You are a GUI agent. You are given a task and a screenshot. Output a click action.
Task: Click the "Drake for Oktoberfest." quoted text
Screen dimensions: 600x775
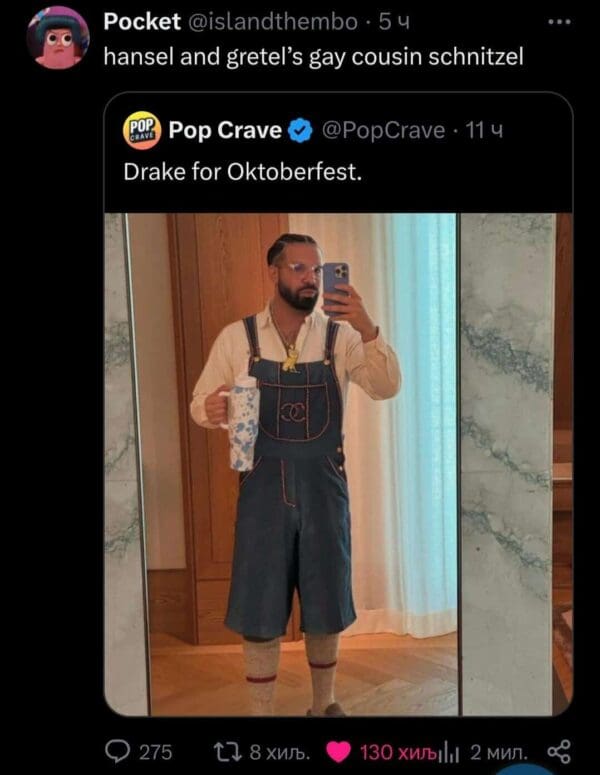243,171
